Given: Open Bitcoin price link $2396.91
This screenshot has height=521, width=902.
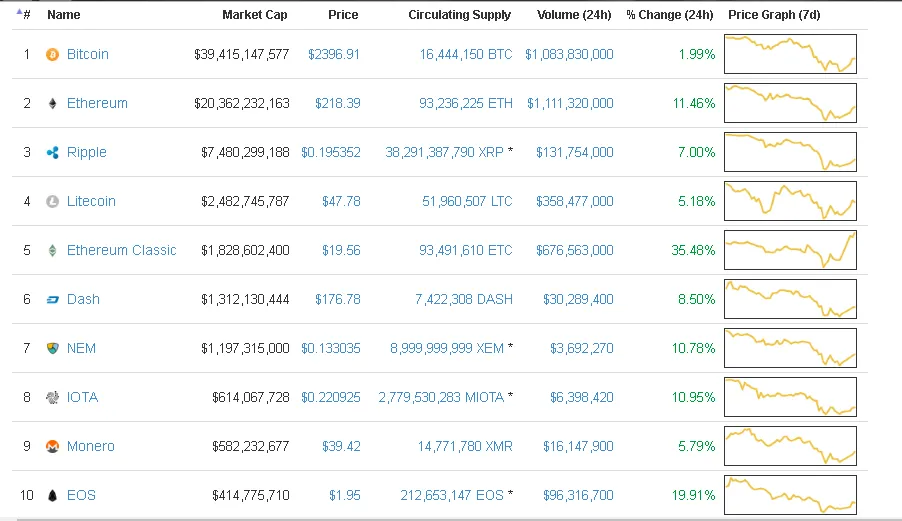Looking at the screenshot, I should [334, 55].
